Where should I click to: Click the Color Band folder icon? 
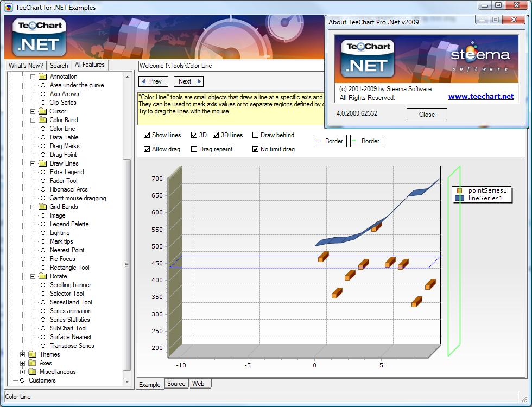tap(43, 120)
